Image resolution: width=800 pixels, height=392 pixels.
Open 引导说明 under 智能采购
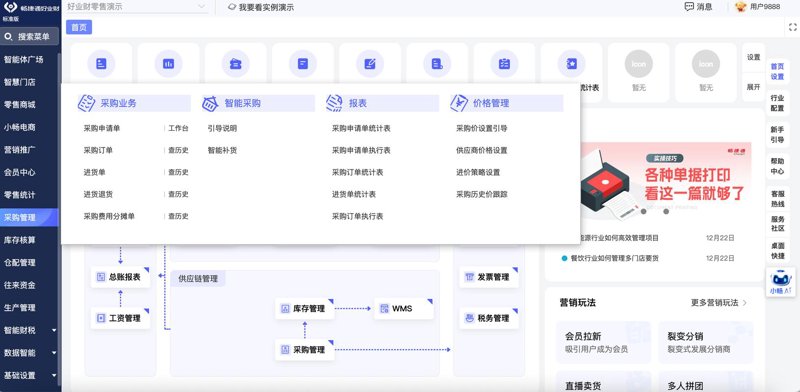point(222,129)
